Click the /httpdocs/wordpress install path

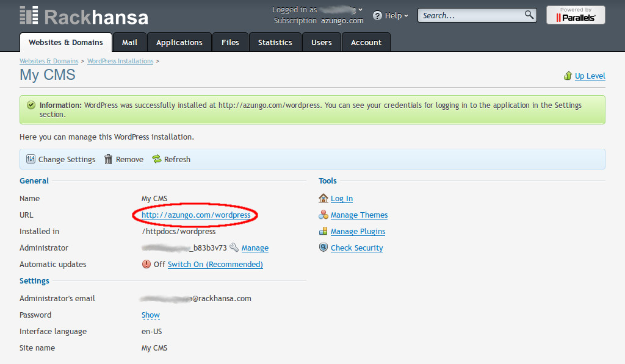click(x=179, y=231)
